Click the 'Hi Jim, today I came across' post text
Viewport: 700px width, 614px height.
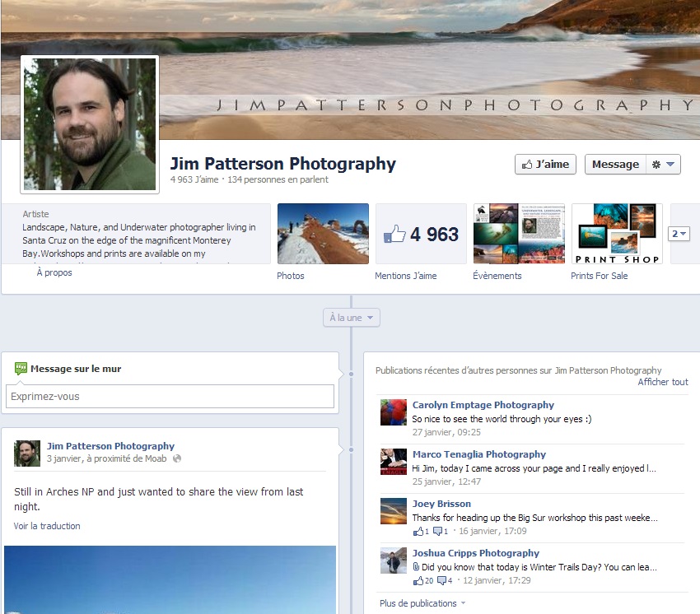(534, 468)
